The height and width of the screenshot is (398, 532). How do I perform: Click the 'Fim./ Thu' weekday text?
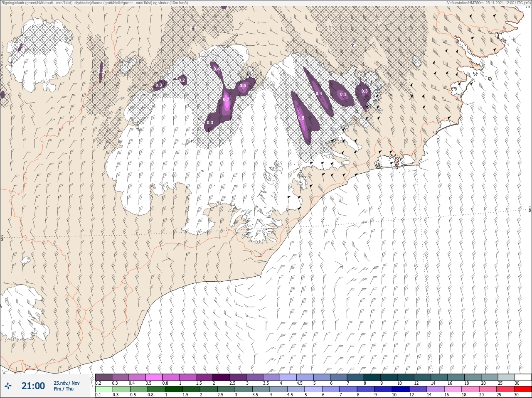tap(64, 389)
